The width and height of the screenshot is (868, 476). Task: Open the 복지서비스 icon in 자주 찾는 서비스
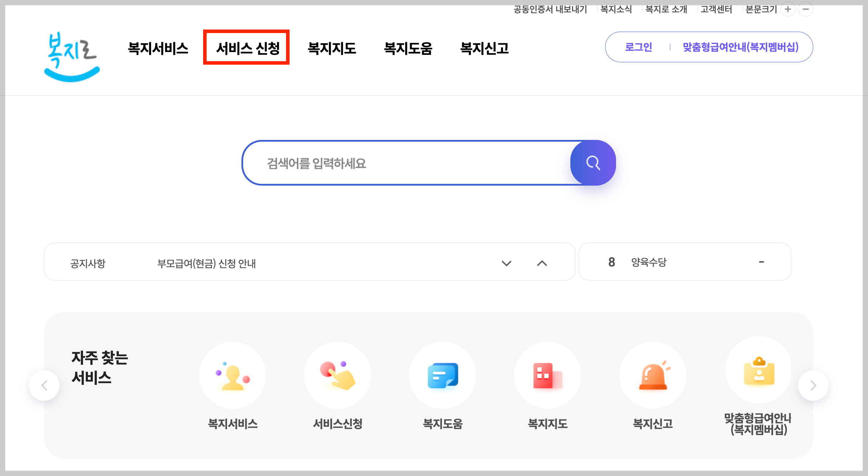(x=233, y=375)
